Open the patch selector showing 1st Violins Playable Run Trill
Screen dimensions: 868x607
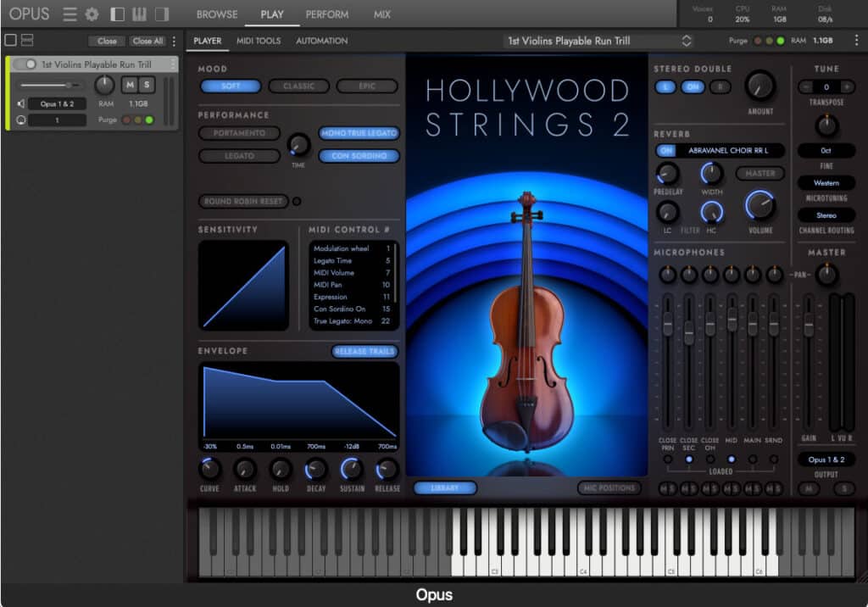[593, 40]
